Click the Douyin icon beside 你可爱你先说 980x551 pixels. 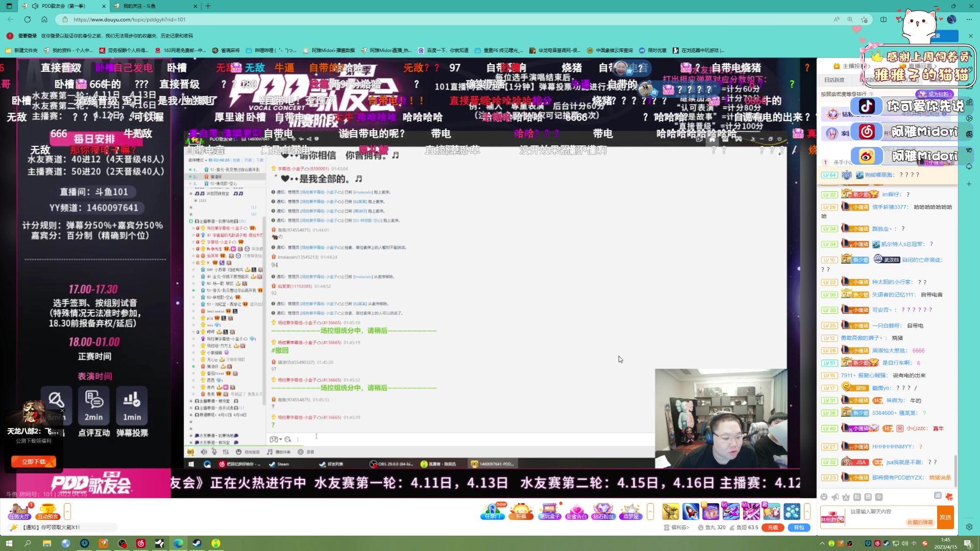866,106
